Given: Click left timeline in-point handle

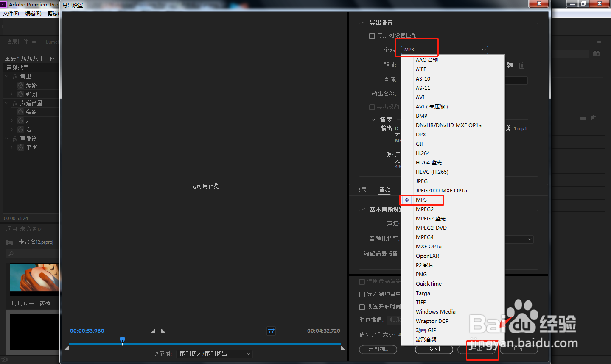Looking at the screenshot, I should click(x=67, y=348).
